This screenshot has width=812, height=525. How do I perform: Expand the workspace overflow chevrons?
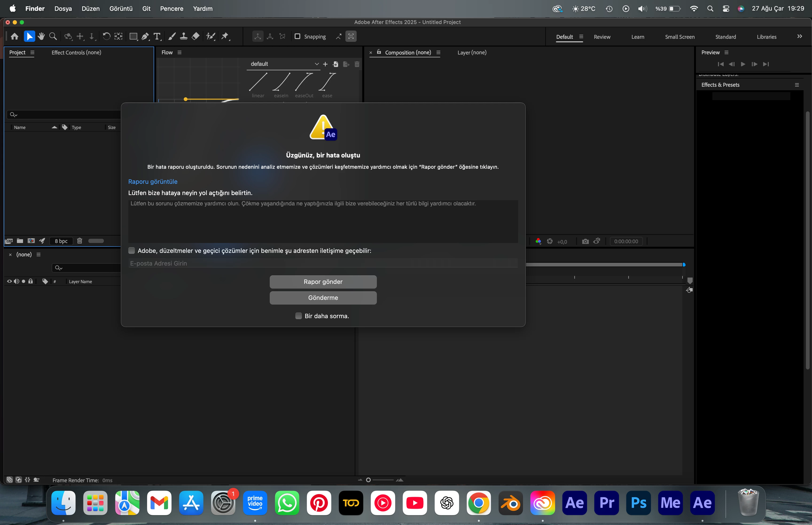(799, 36)
